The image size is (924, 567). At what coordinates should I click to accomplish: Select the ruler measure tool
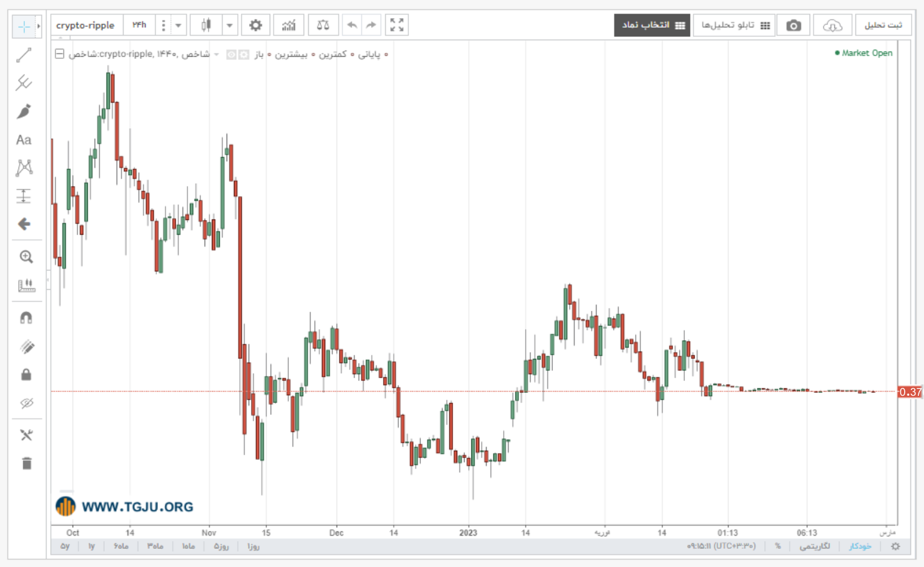pyautogui.click(x=26, y=285)
